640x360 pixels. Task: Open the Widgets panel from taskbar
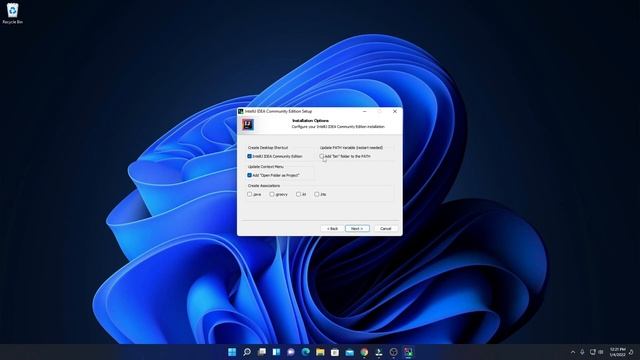point(276,352)
